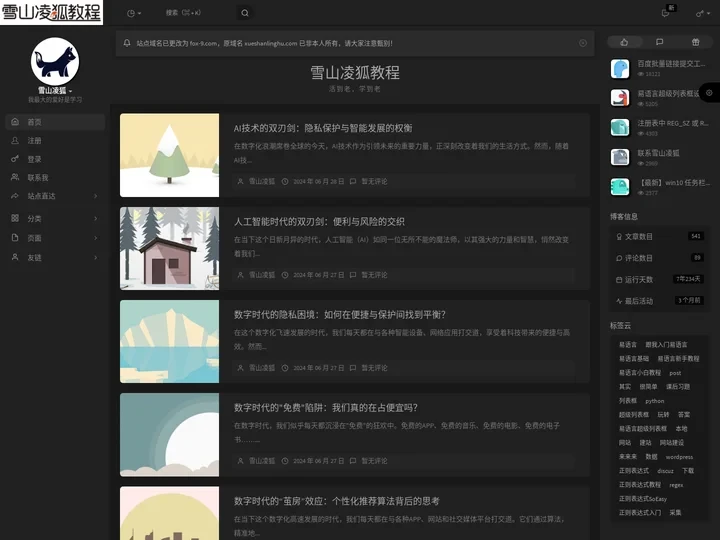Image resolution: width=720 pixels, height=540 pixels.
Task: Open popular post 注册表中 REG_SZ
Action: pos(673,123)
